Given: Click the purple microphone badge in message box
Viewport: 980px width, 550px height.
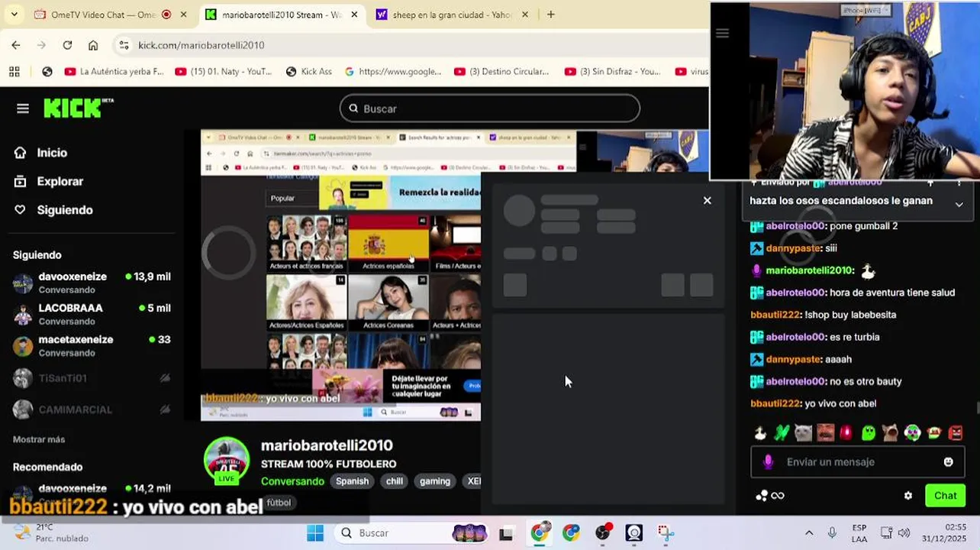Looking at the screenshot, I should click(x=768, y=462).
